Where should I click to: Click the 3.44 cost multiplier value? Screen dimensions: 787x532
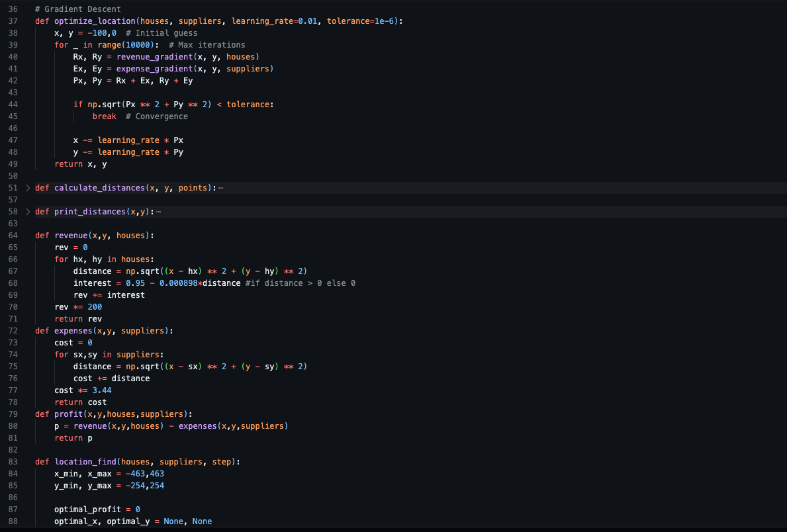click(101, 390)
